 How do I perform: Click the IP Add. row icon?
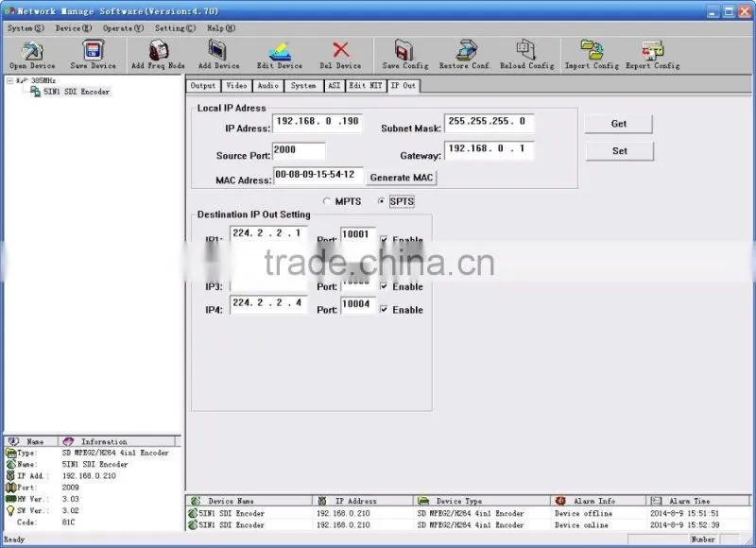click(10, 475)
